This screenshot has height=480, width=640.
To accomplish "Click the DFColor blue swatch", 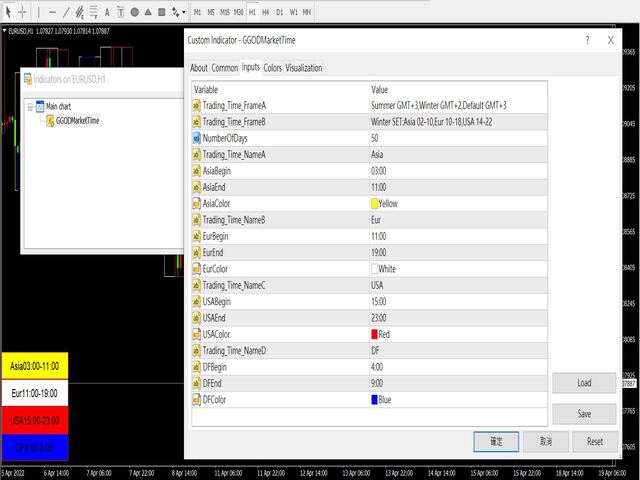I will click(x=374, y=400).
